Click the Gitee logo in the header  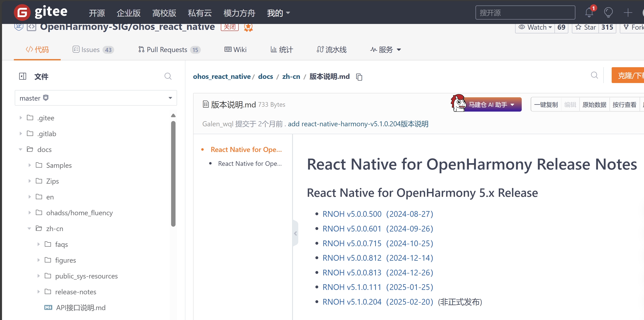pyautogui.click(x=41, y=13)
